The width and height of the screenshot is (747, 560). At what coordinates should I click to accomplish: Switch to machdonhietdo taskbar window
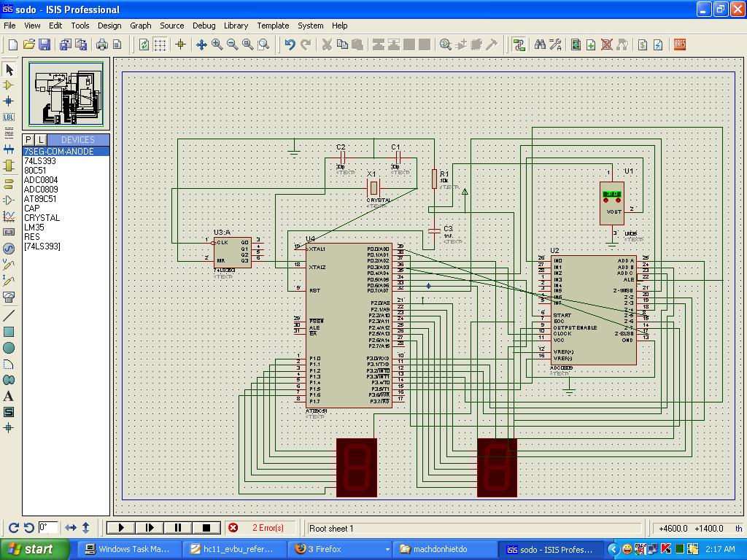pyautogui.click(x=440, y=549)
